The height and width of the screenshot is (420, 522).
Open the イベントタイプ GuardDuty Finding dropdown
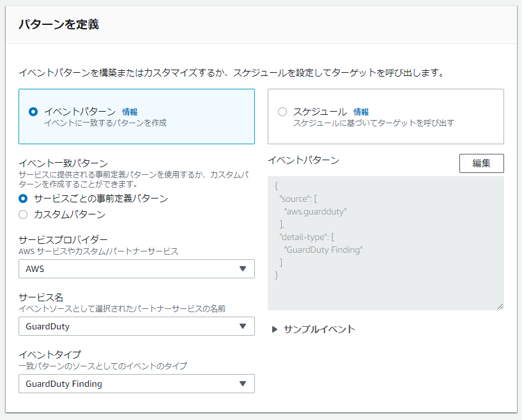coord(136,384)
